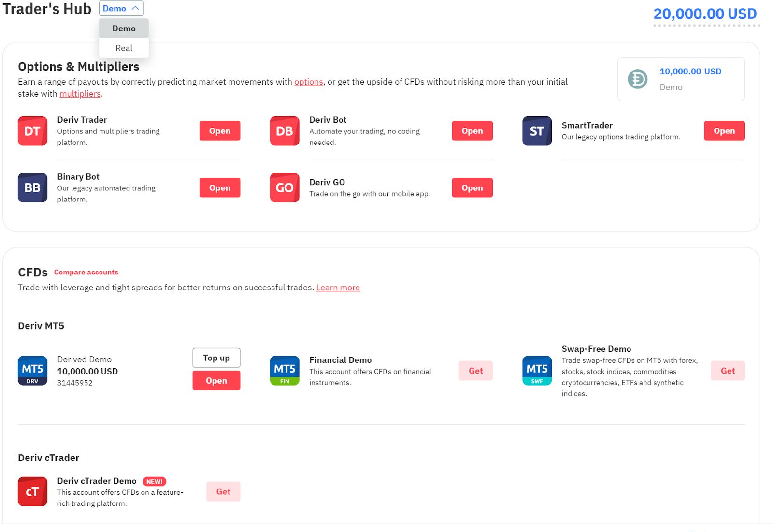The image size is (773, 532).
Task: Click the Deriv cTrader cT icon
Action: point(32,491)
